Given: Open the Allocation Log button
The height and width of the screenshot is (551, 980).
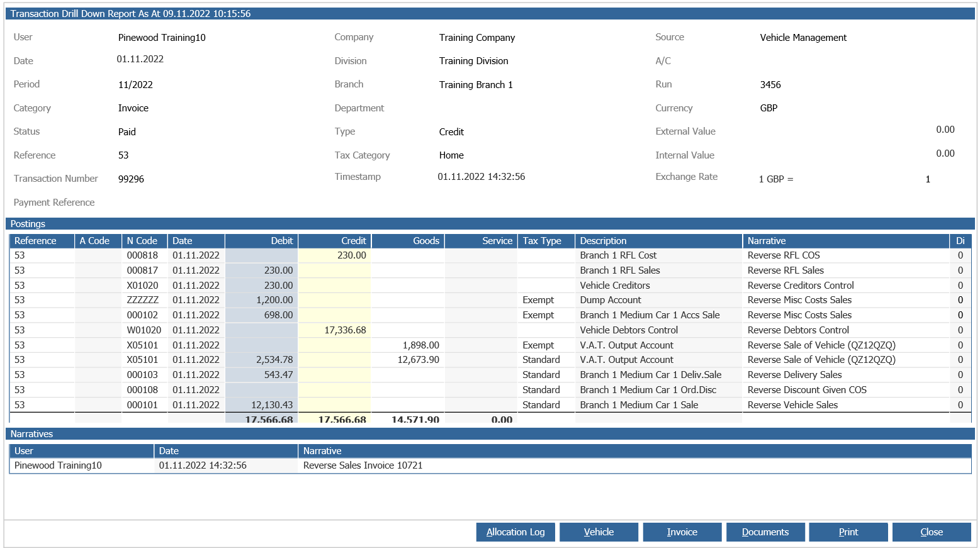Looking at the screenshot, I should point(515,532).
